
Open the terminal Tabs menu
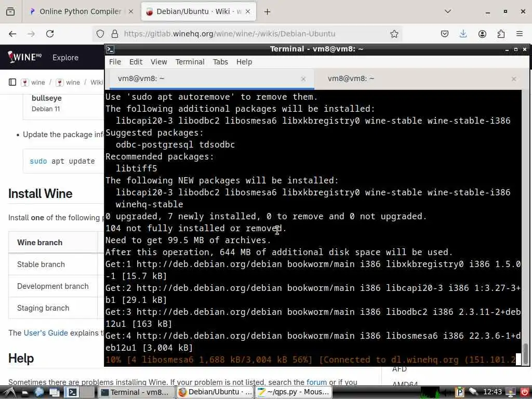tap(220, 62)
